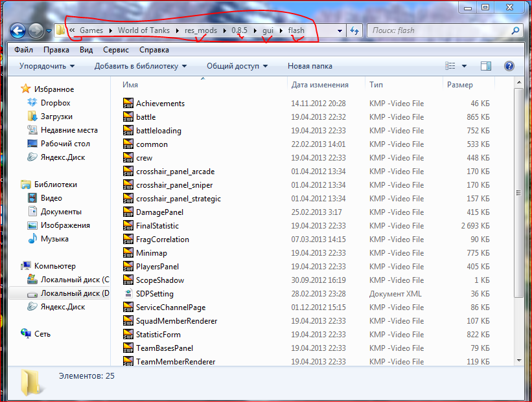The image size is (532, 402).
Task: Open the Файл menu
Action: tap(23, 50)
